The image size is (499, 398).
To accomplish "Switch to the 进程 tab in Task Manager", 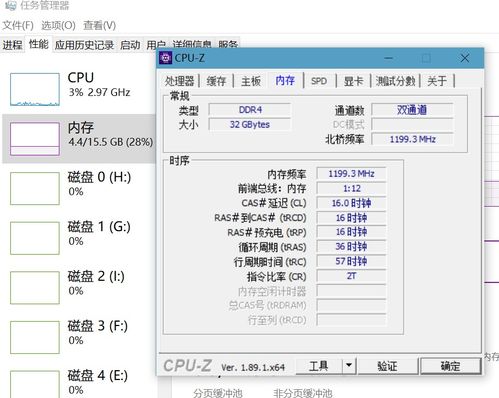I will (x=13, y=44).
